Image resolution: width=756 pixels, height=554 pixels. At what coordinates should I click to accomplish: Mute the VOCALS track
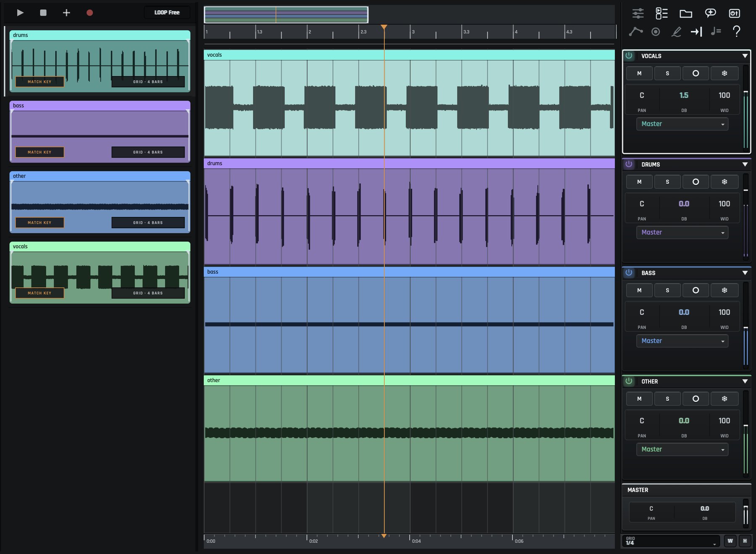(x=639, y=73)
